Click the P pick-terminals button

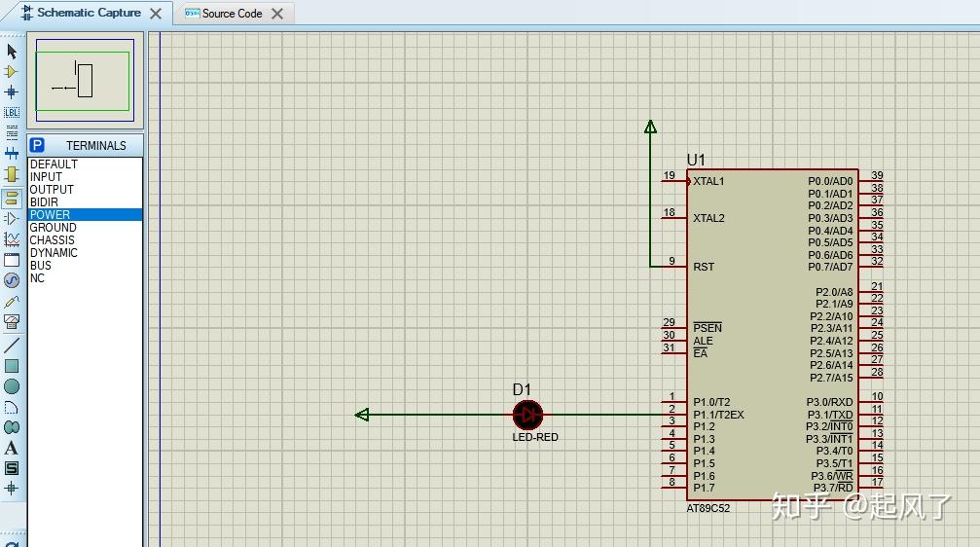point(37,145)
